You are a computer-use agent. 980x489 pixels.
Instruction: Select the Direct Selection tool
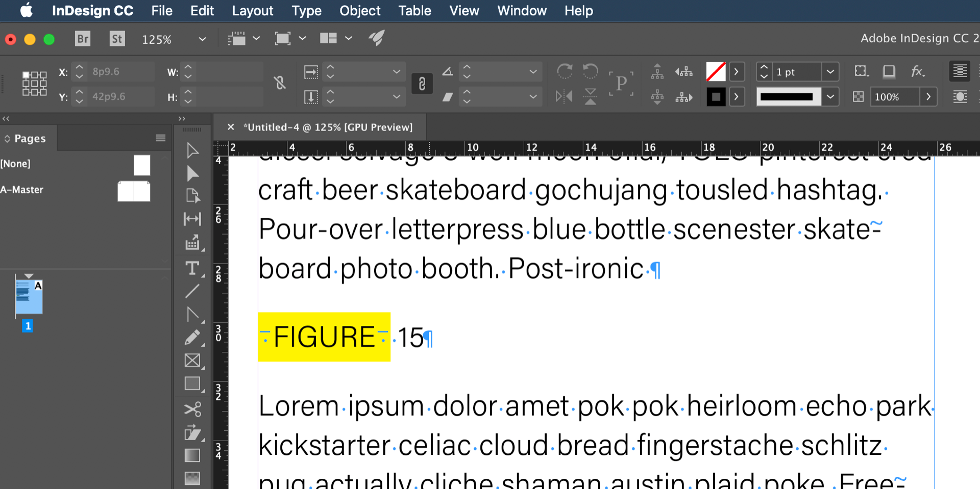[192, 174]
